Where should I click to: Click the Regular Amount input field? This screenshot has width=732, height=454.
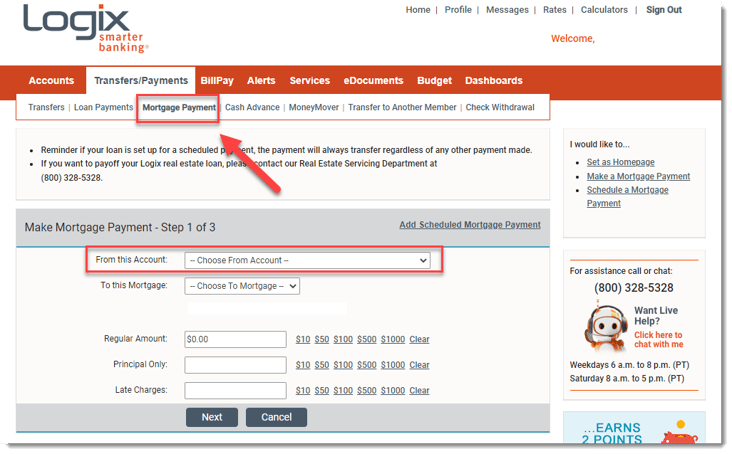click(x=235, y=339)
